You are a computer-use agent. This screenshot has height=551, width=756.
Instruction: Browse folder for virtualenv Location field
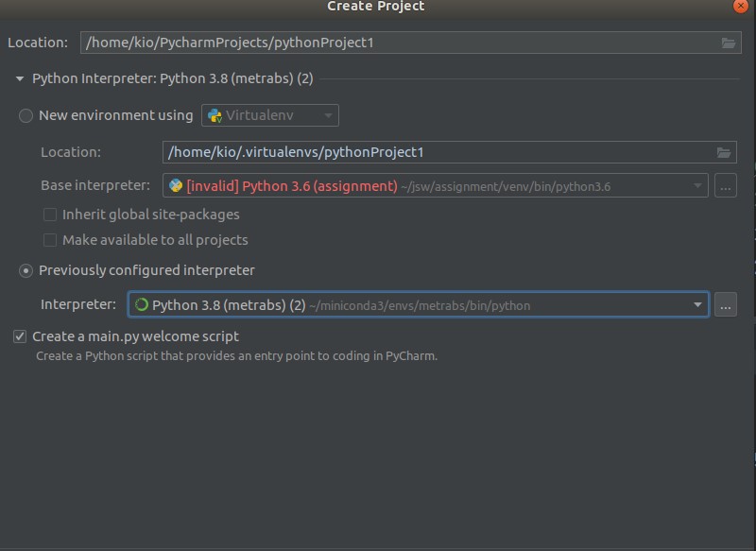coord(723,152)
